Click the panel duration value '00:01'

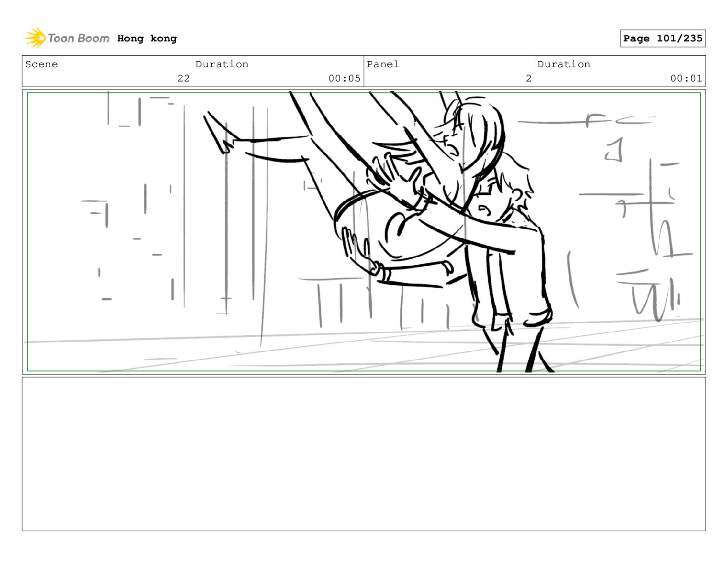(x=686, y=79)
